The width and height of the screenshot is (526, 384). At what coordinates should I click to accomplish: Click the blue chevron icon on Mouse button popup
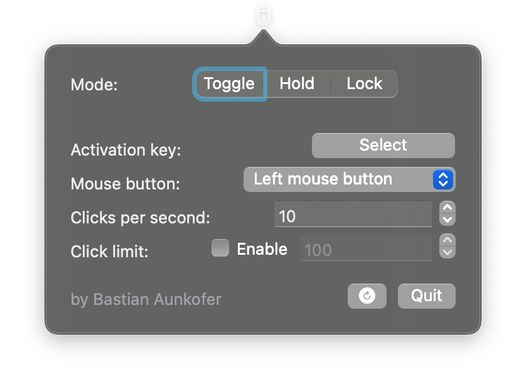click(443, 179)
